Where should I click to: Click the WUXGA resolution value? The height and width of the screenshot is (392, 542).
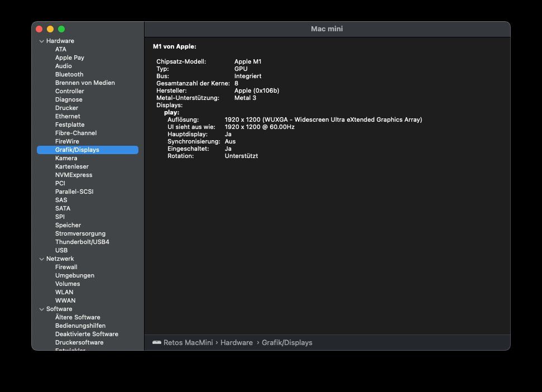323,119
